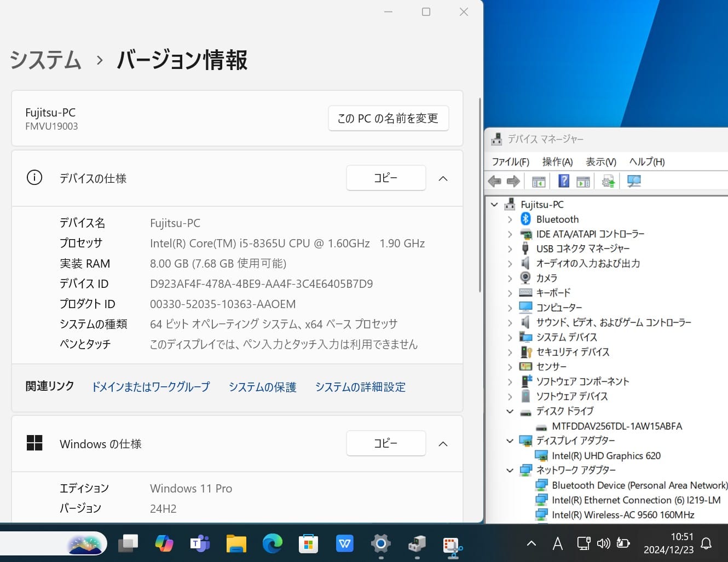This screenshot has width=728, height=562.
Task: Click the Help icon in Device Manager toolbar
Action: coord(563,181)
